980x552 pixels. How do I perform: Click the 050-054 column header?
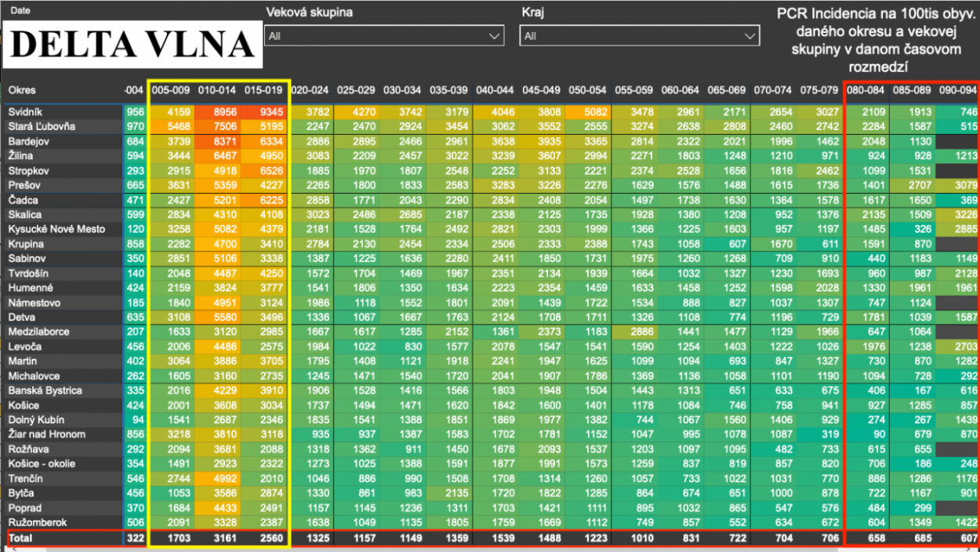(587, 90)
